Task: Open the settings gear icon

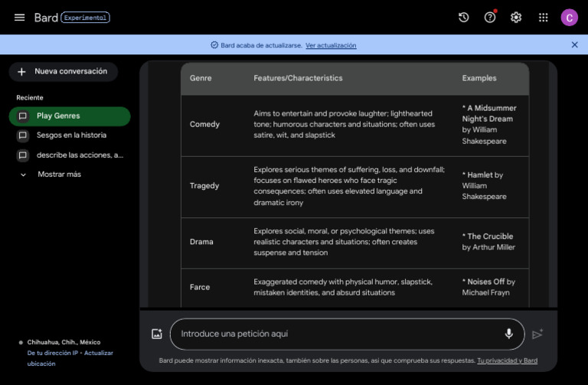Action: tap(516, 18)
